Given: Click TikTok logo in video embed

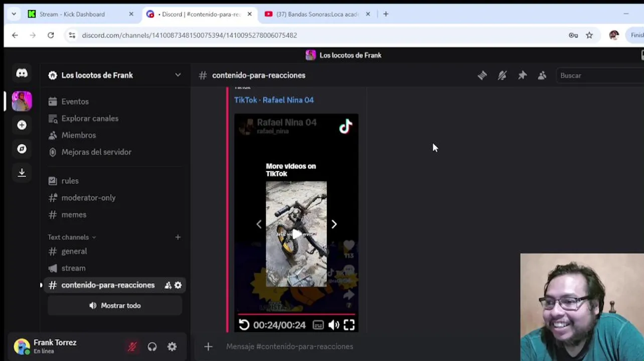Looking at the screenshot, I should click(346, 127).
